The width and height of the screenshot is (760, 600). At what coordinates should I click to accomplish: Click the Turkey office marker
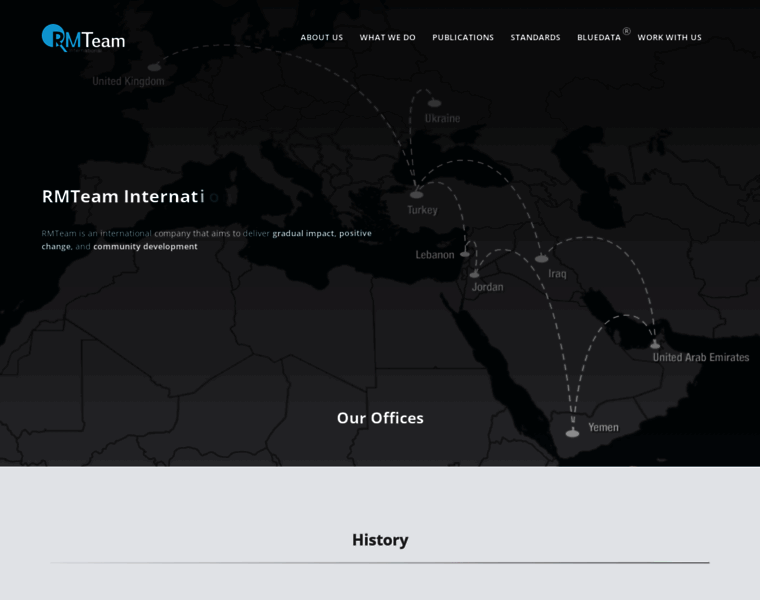[x=416, y=194]
